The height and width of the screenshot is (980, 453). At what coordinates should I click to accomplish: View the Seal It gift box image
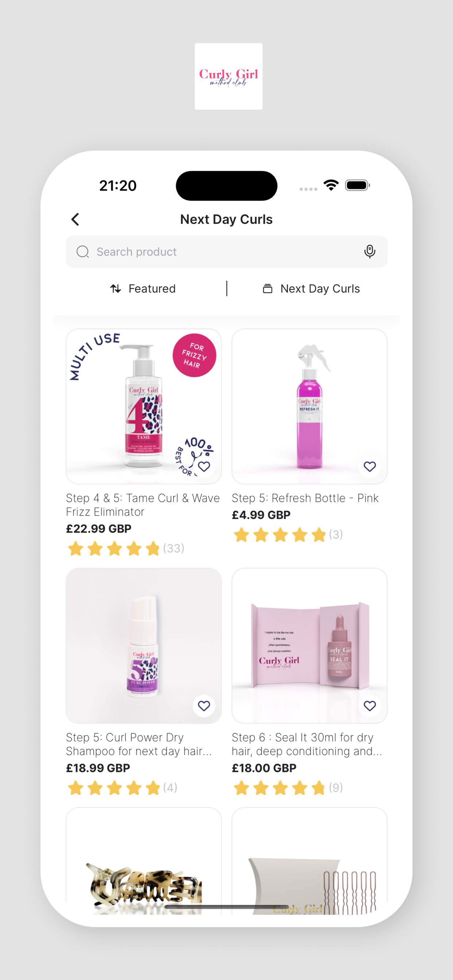click(310, 646)
